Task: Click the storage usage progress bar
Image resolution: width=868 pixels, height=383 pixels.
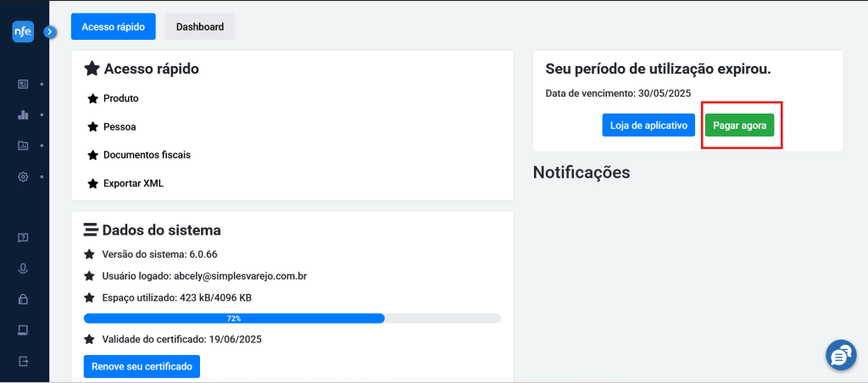Action: pyautogui.click(x=292, y=319)
